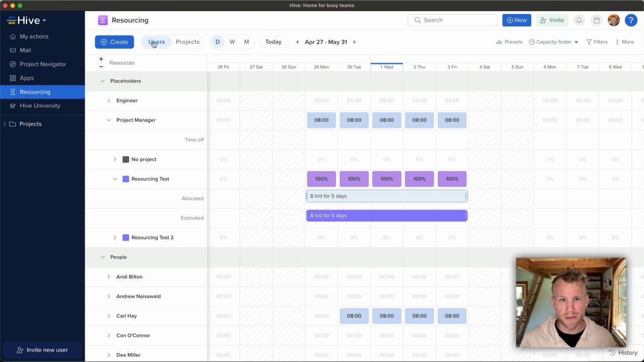Select the D day view
Screen dimensions: 644x362
pyautogui.click(x=218, y=42)
